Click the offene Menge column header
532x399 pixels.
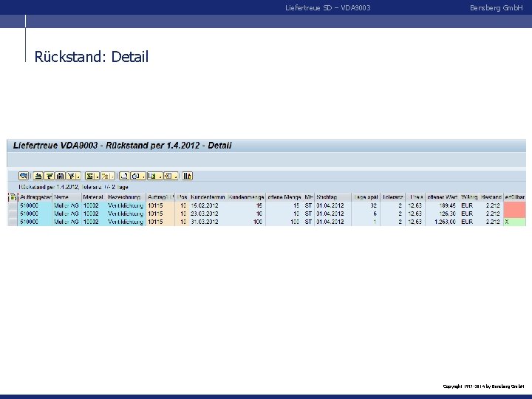[284, 197]
